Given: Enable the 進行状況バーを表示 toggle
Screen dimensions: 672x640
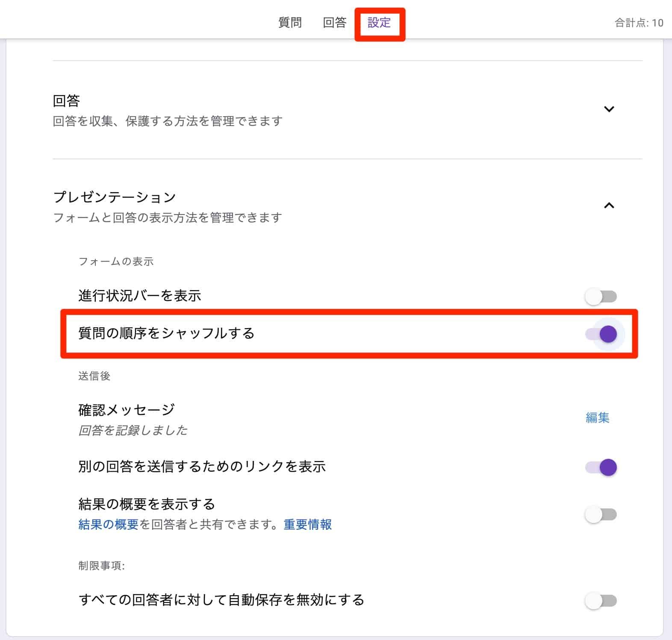Looking at the screenshot, I should click(601, 297).
